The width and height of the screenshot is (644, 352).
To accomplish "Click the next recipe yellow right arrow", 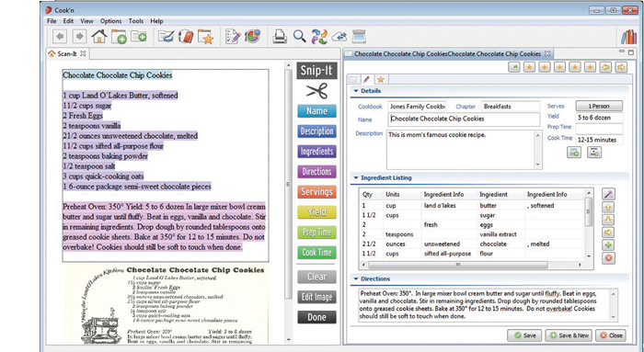I will pyautogui.click(x=621, y=67).
